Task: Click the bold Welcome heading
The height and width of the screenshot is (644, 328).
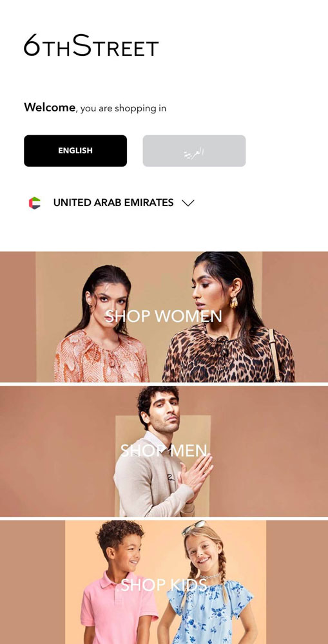Action: point(50,108)
